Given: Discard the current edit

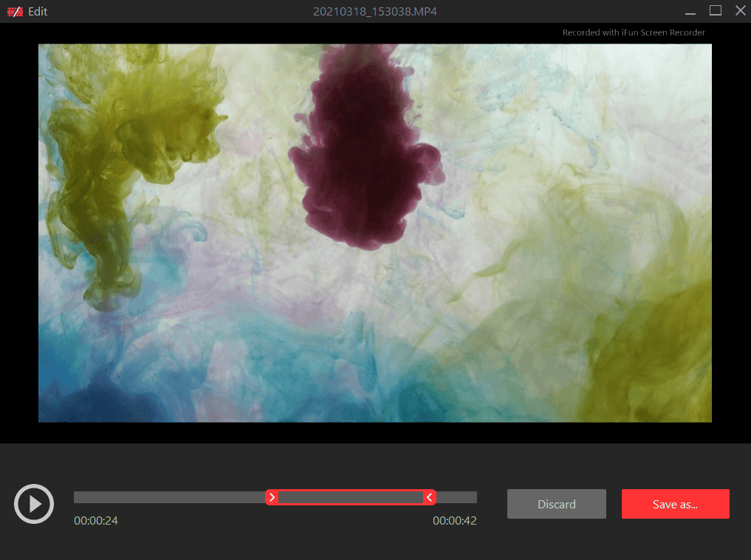Looking at the screenshot, I should pos(556,504).
